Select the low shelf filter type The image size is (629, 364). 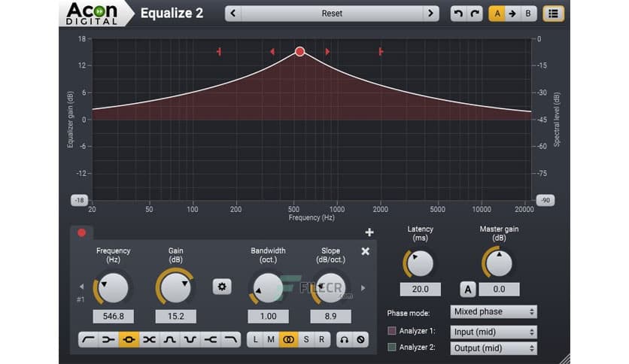click(x=108, y=339)
